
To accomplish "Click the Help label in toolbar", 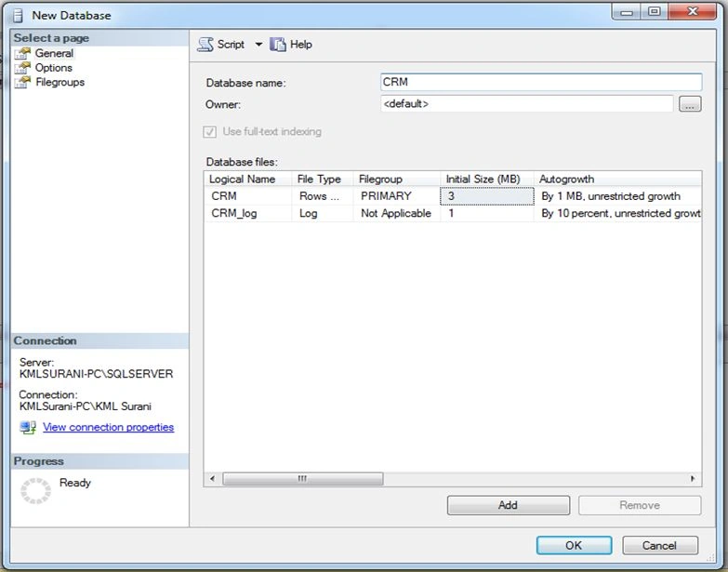I will tap(301, 45).
